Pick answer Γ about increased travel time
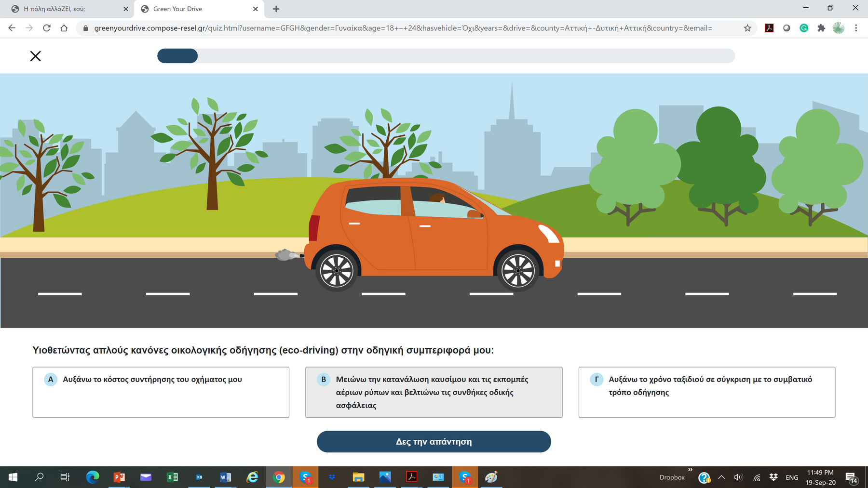The height and width of the screenshot is (488, 868). pyautogui.click(x=706, y=392)
